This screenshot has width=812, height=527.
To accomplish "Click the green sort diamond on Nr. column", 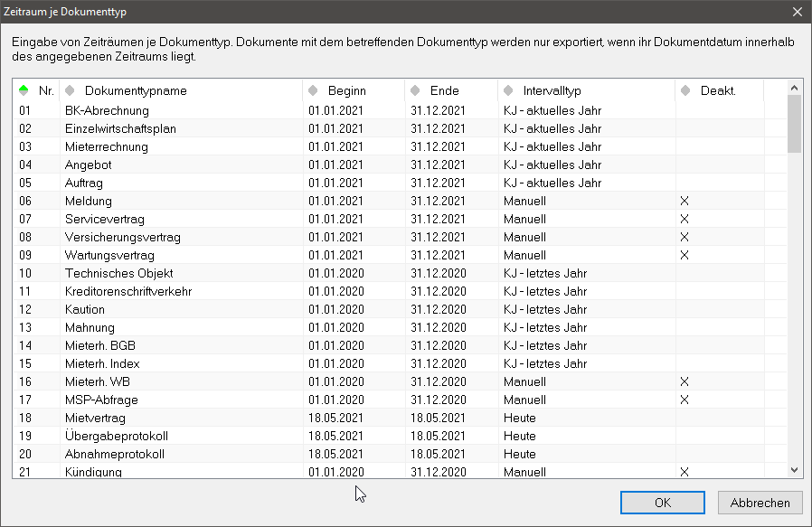I will pos(22,90).
